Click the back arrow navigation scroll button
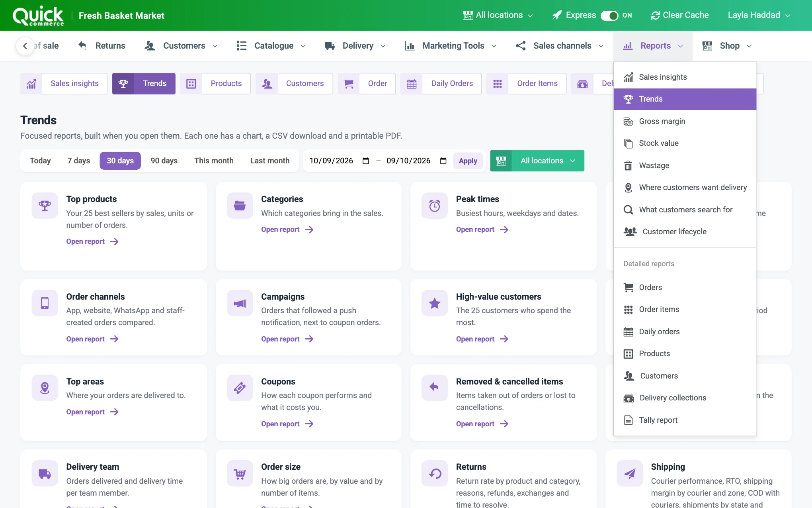Viewport: 812px width, 508px height. click(x=25, y=46)
